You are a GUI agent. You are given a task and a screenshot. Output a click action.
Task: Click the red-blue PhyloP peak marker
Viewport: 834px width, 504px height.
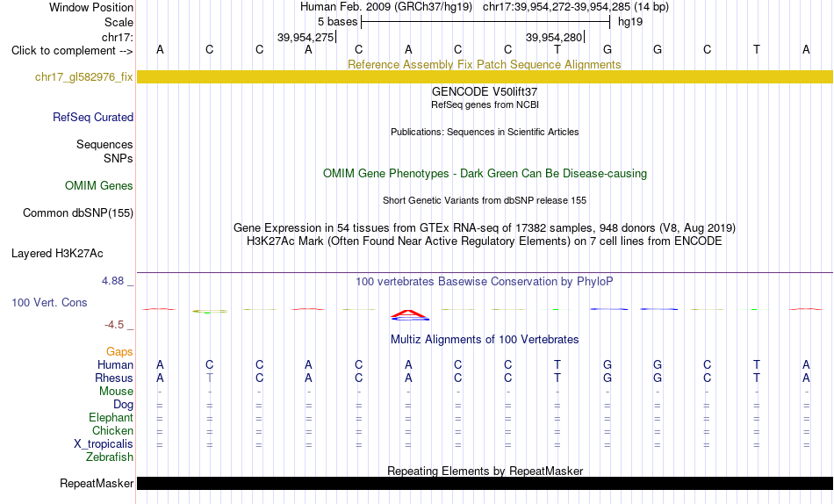(409, 315)
